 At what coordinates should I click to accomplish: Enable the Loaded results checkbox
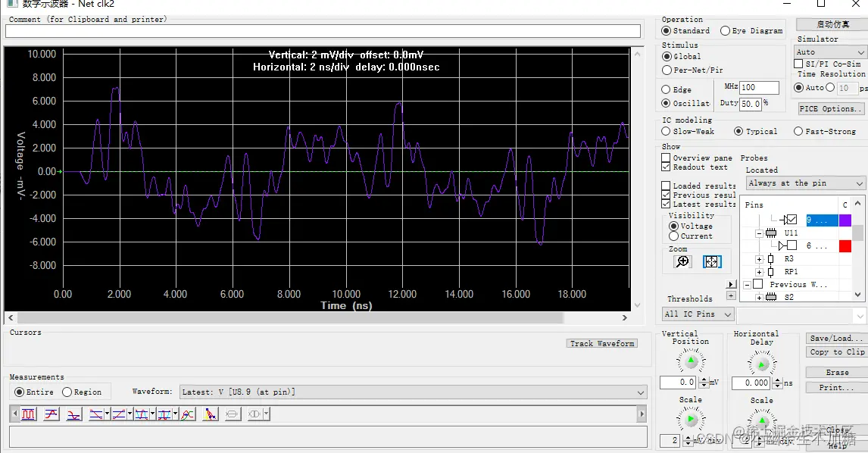(666, 186)
